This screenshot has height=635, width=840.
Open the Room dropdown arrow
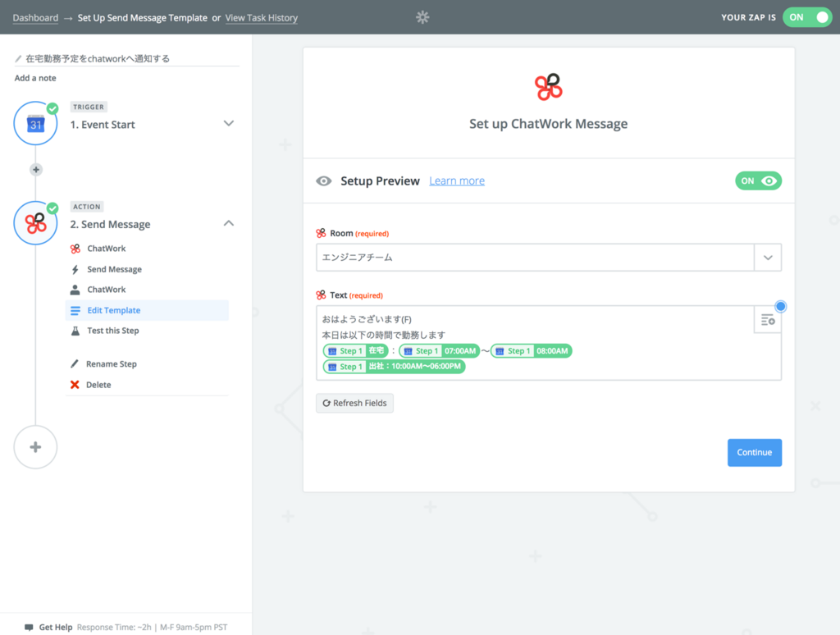click(x=768, y=258)
